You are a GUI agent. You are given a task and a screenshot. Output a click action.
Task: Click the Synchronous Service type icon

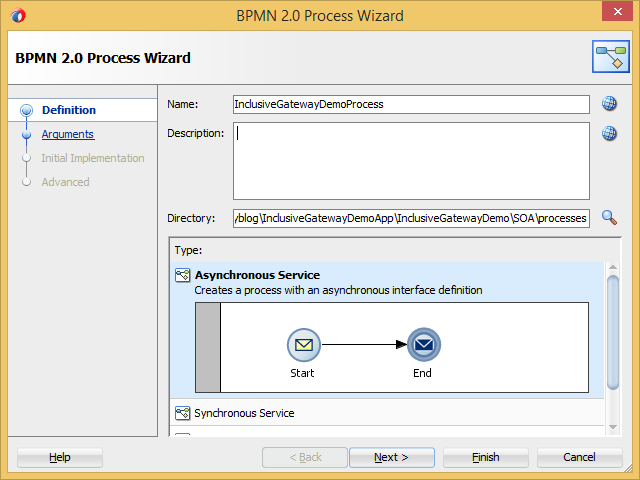pyautogui.click(x=182, y=413)
